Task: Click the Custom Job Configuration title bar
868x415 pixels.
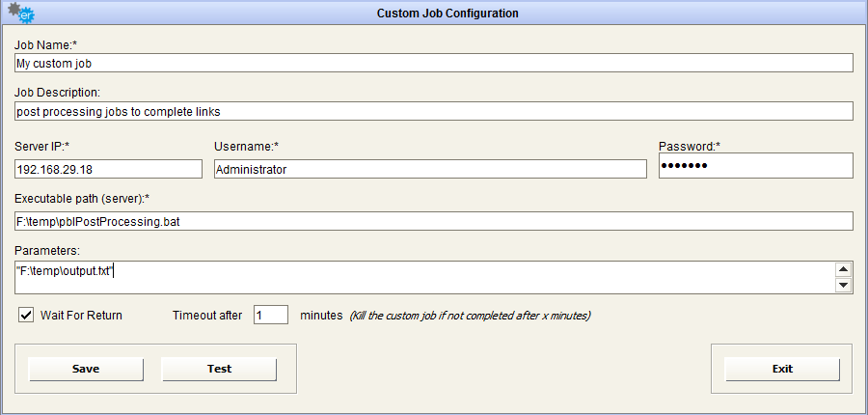Action: pos(446,14)
